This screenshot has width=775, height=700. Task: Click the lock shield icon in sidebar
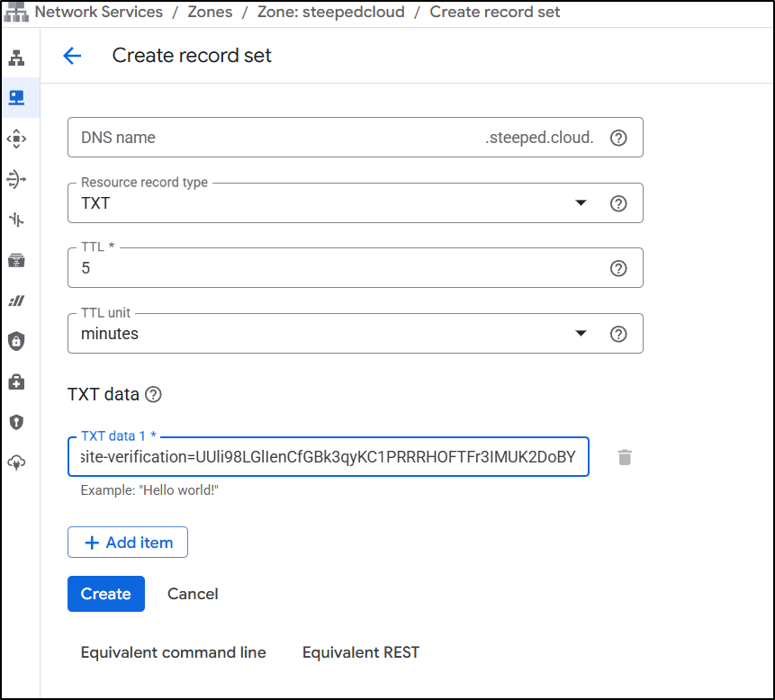tap(17, 341)
